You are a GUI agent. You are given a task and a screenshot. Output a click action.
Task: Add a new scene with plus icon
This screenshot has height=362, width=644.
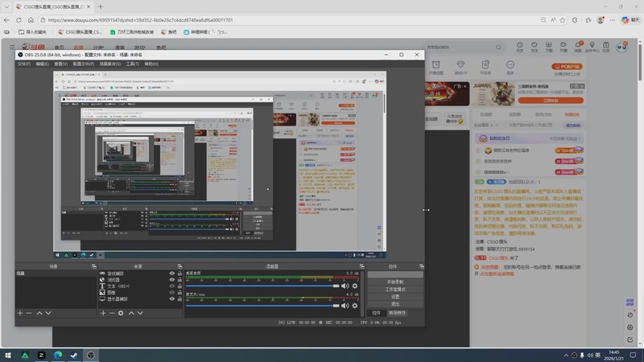tap(20, 313)
